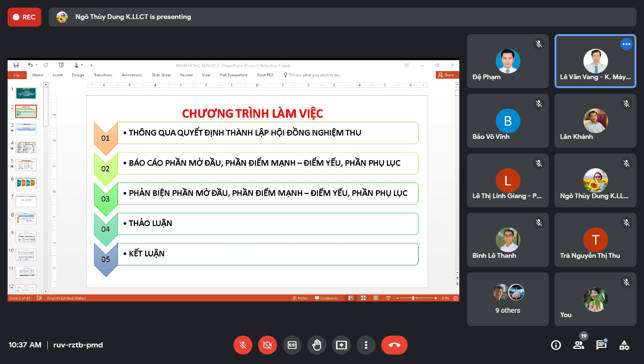Expand the 9 others participants tile

point(508,299)
